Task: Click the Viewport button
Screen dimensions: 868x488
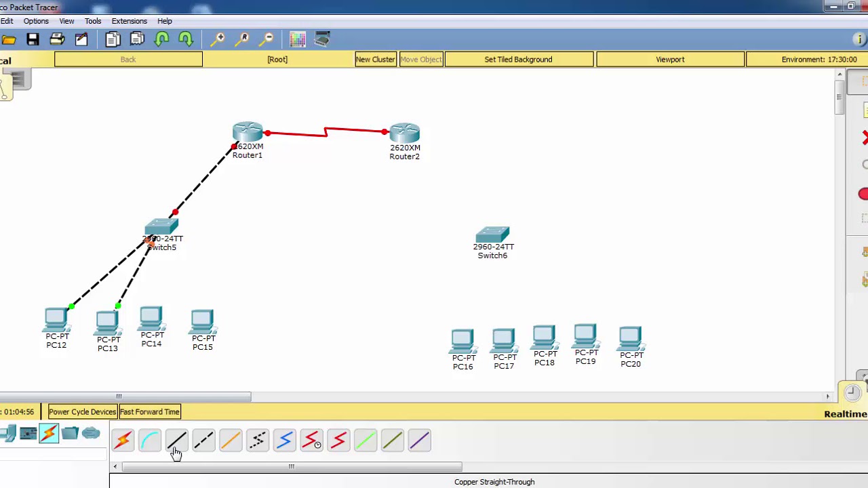Action: click(670, 60)
